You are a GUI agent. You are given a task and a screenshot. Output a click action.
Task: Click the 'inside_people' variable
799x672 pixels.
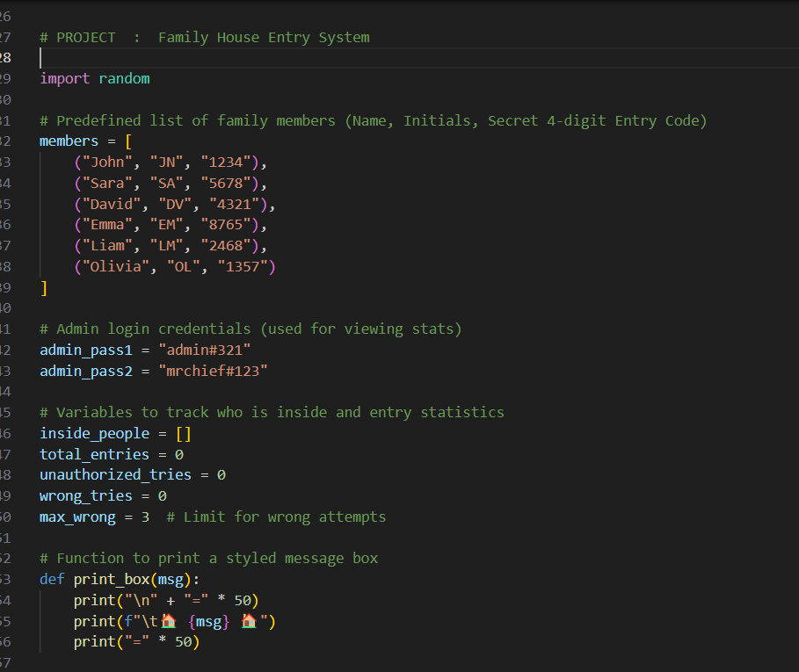(95, 434)
